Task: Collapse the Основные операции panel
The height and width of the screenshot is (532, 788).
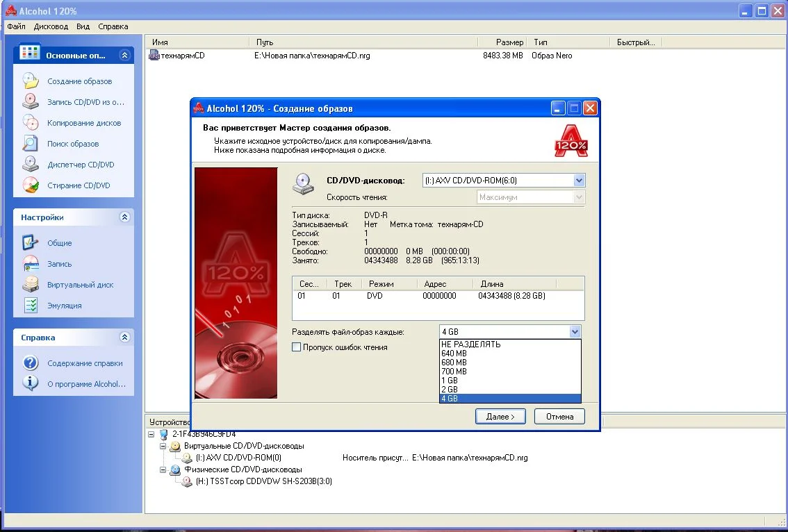Action: pos(124,56)
